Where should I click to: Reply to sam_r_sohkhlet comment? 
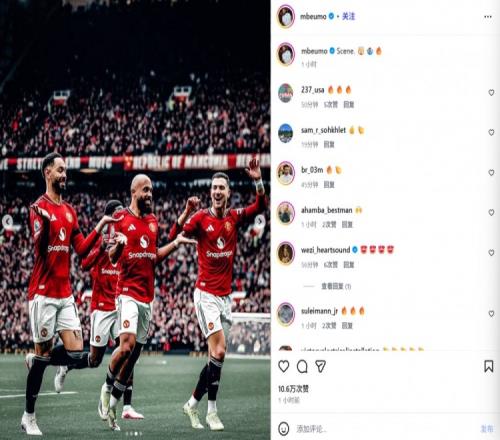tap(329, 144)
